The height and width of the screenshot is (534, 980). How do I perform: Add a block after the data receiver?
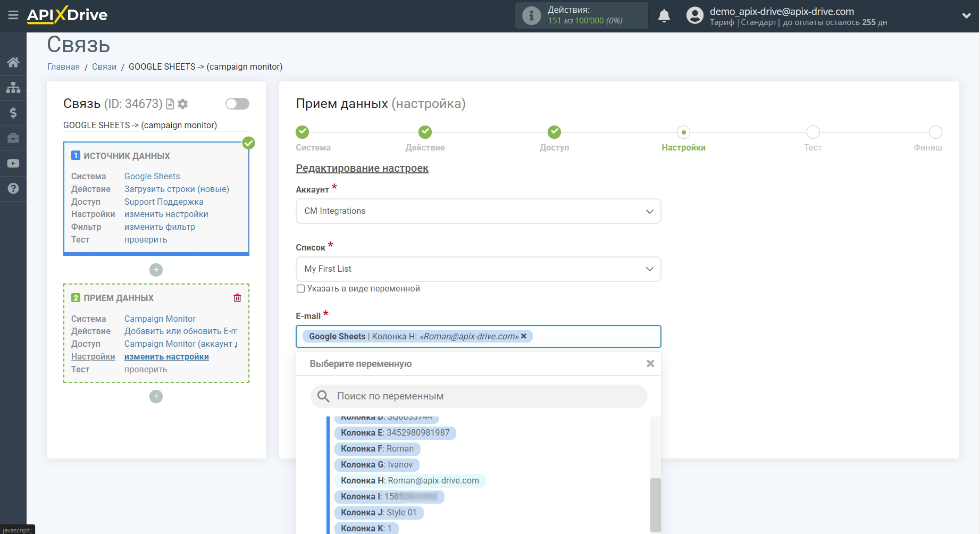click(x=156, y=396)
